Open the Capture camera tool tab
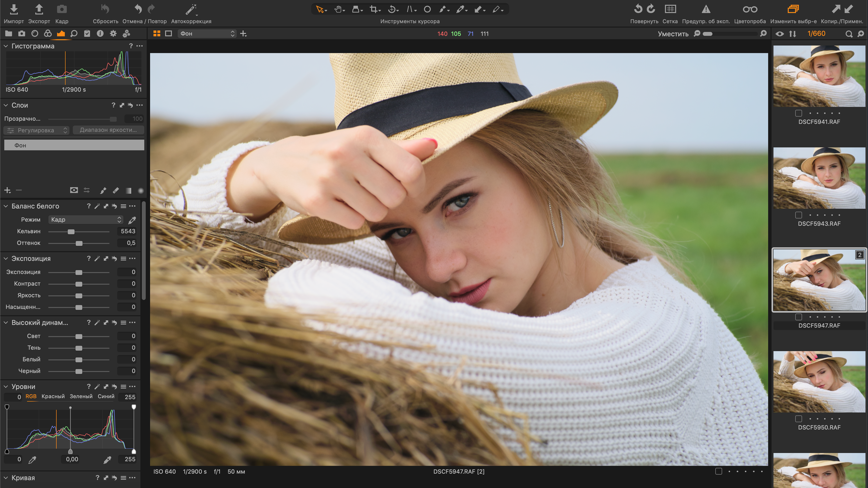The width and height of the screenshot is (868, 488). tap(22, 34)
